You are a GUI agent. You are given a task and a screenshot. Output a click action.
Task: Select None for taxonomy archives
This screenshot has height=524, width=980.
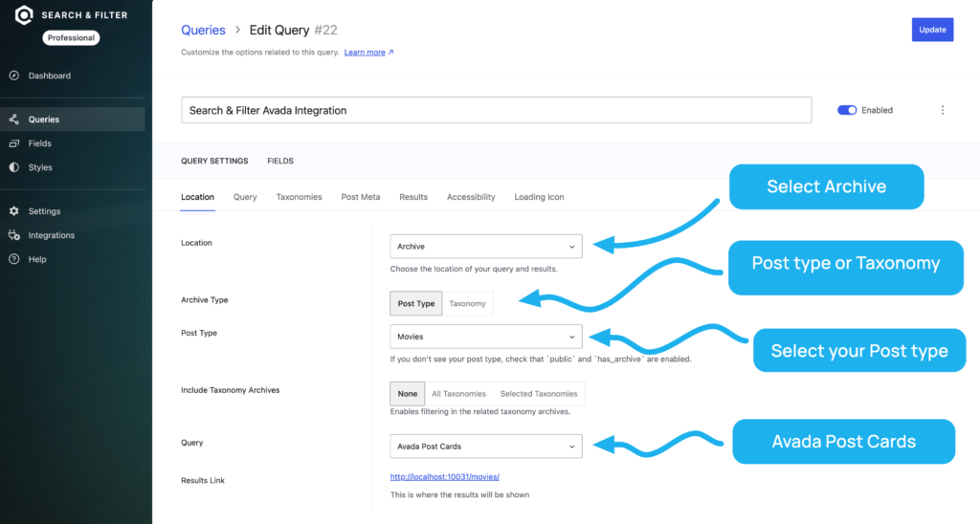tap(407, 394)
